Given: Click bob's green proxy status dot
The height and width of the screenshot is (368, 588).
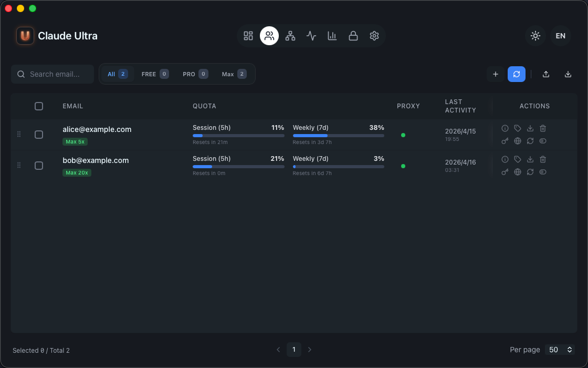Looking at the screenshot, I should pos(403,166).
